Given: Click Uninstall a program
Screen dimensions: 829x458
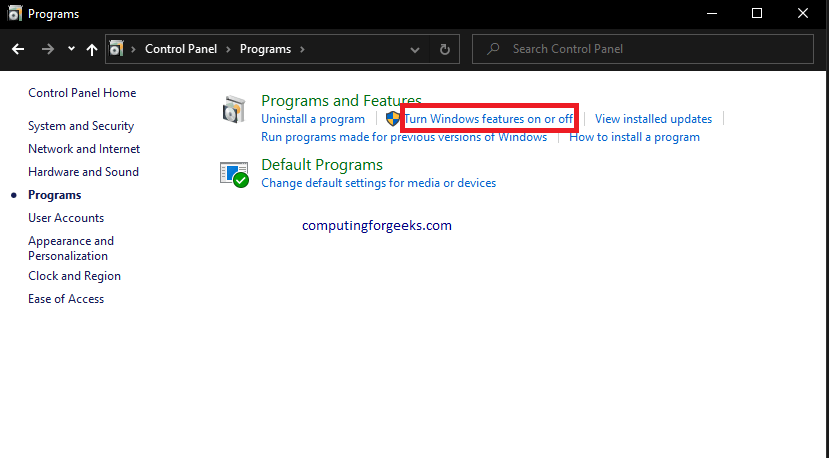Looking at the screenshot, I should point(313,119).
